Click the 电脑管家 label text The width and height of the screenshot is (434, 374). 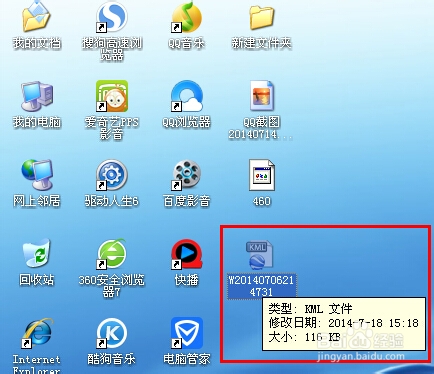[x=186, y=359]
